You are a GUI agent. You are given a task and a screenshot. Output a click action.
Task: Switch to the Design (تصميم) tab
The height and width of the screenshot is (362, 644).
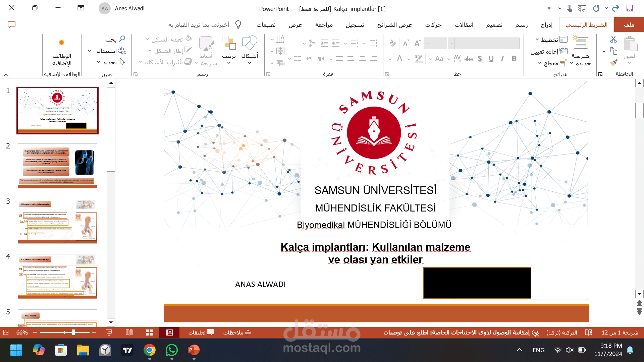tap(494, 25)
